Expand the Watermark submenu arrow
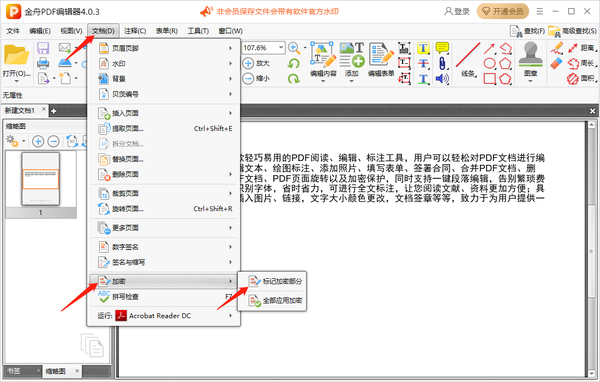The height and width of the screenshot is (382, 600). (230, 64)
